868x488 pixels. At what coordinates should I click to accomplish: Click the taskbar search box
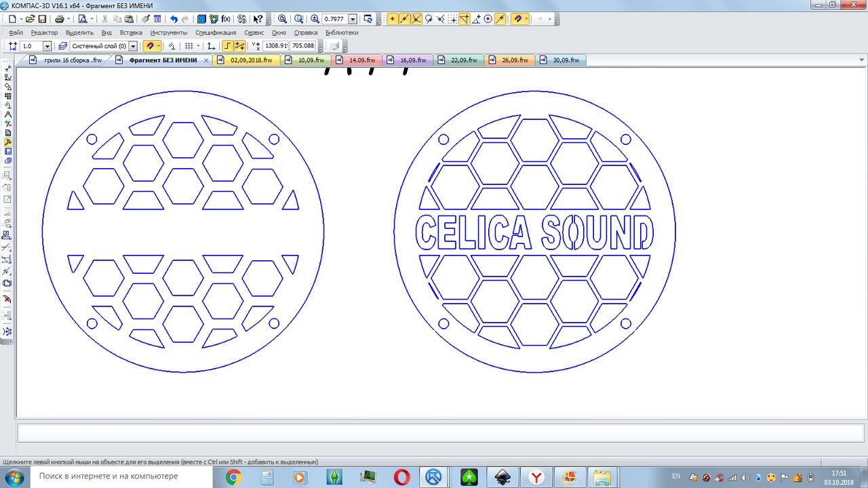[120, 476]
